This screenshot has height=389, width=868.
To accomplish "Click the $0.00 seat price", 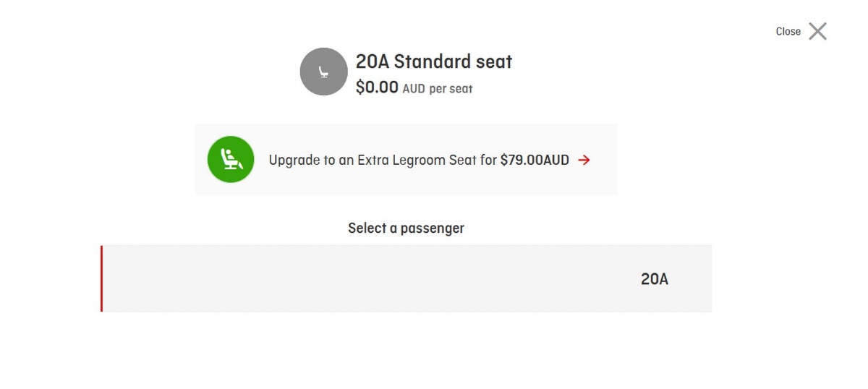I will [377, 87].
